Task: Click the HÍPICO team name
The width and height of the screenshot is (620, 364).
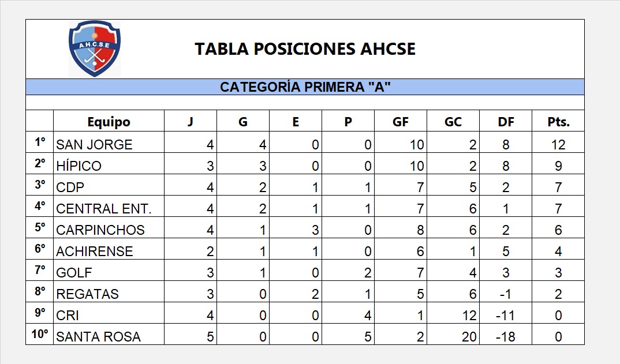Action: coord(79,166)
